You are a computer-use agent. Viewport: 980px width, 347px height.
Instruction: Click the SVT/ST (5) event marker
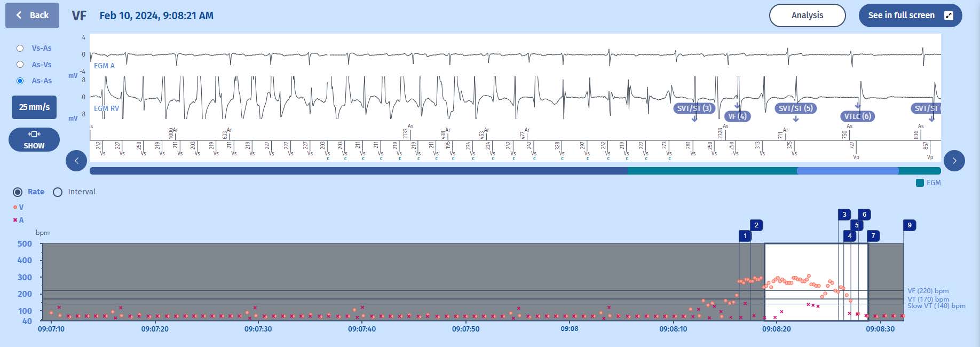[x=795, y=108]
